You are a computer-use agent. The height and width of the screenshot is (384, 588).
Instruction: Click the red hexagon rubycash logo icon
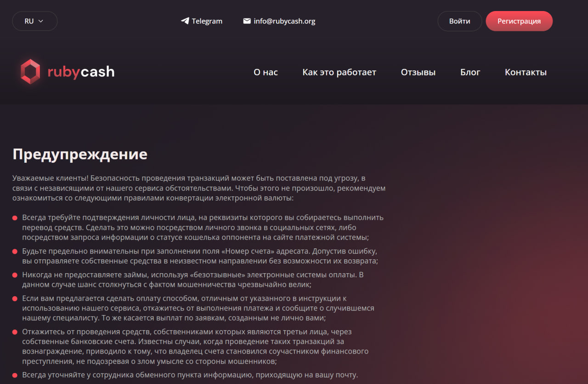(30, 72)
